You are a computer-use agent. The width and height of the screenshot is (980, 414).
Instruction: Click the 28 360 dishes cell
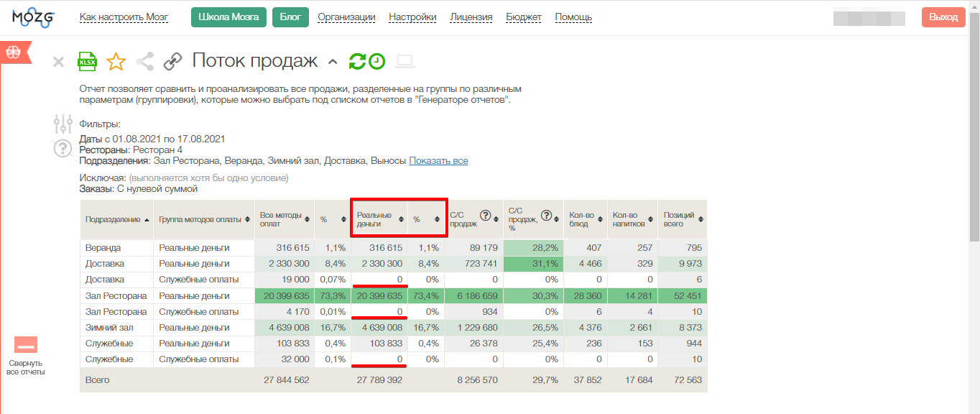point(585,295)
